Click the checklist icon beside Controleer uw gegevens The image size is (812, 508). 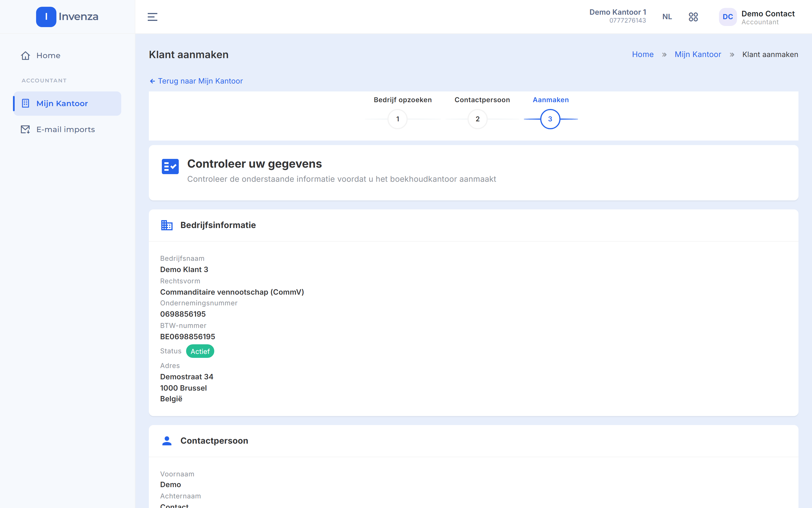(170, 166)
